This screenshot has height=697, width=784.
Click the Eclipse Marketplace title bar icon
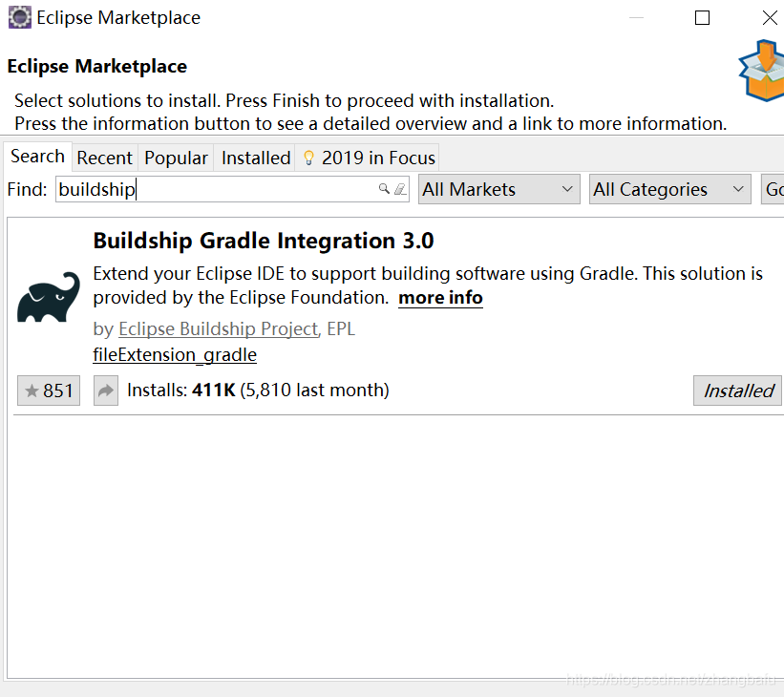pyautogui.click(x=20, y=17)
